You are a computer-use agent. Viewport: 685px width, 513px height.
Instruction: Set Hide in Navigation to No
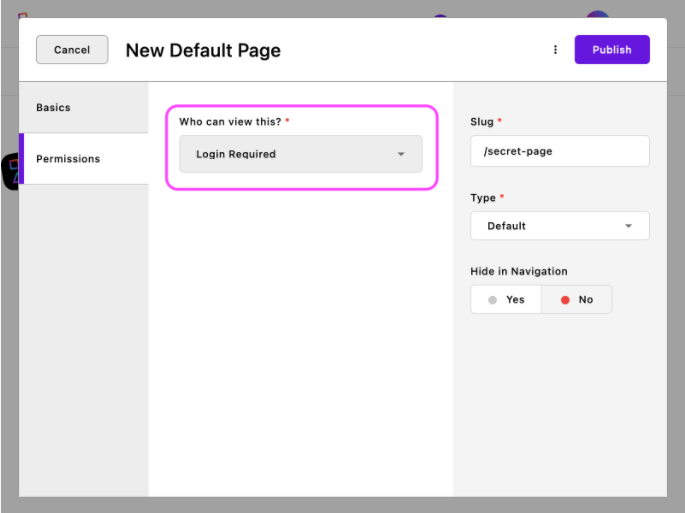pos(576,300)
